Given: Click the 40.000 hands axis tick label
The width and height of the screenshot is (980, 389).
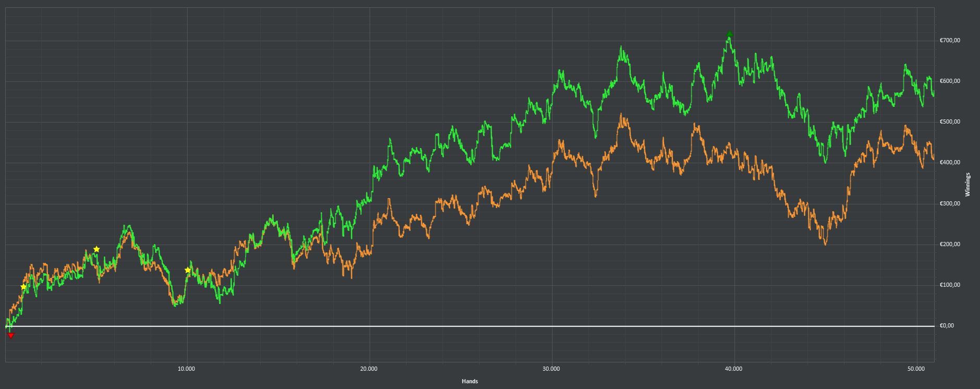Looking at the screenshot, I should click(x=733, y=369).
